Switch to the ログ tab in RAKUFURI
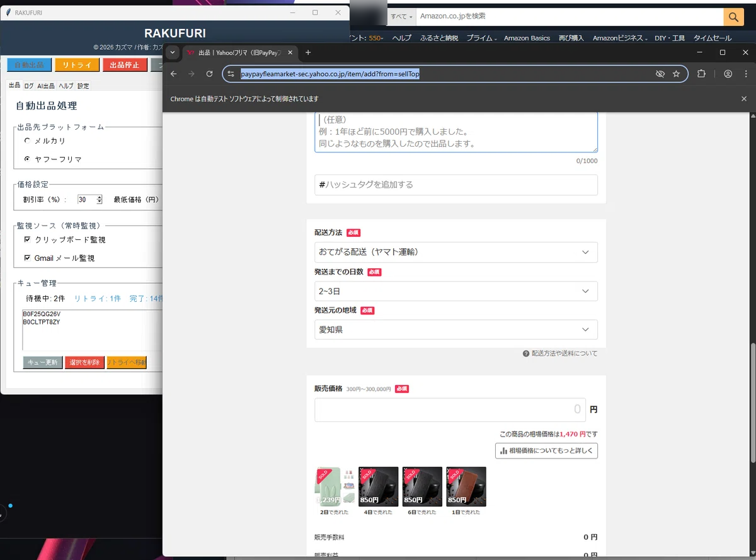Image resolution: width=756 pixels, height=560 pixels. (28, 86)
